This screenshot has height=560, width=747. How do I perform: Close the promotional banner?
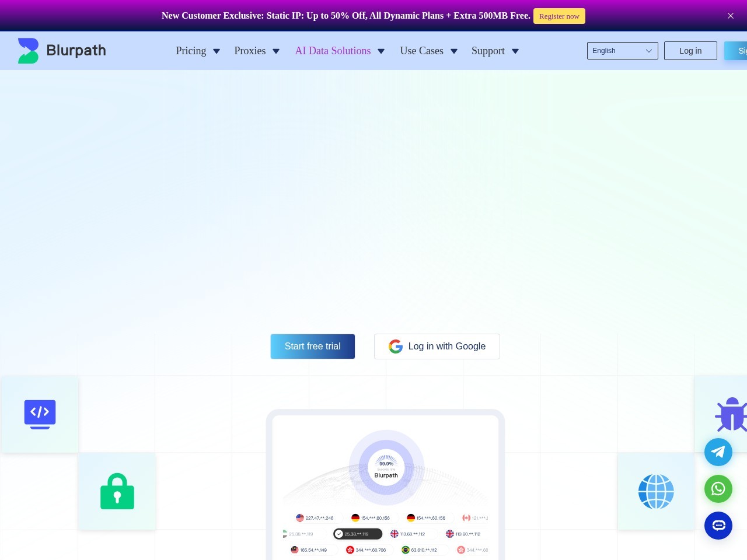click(731, 16)
